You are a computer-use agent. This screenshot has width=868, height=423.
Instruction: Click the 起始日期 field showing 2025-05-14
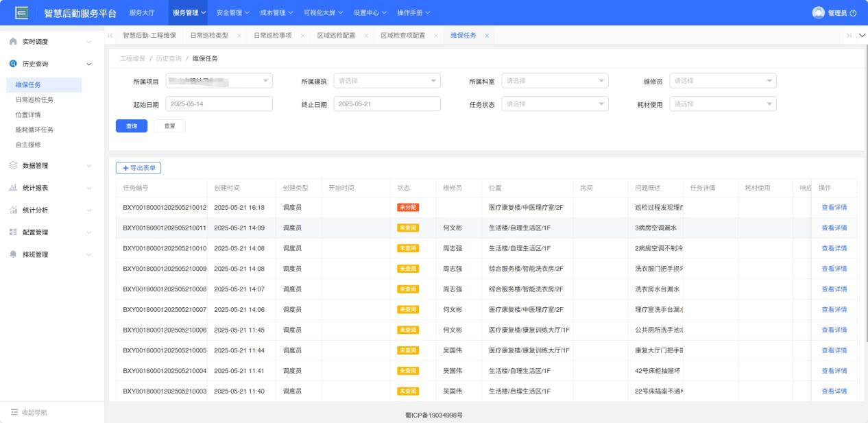(x=219, y=104)
